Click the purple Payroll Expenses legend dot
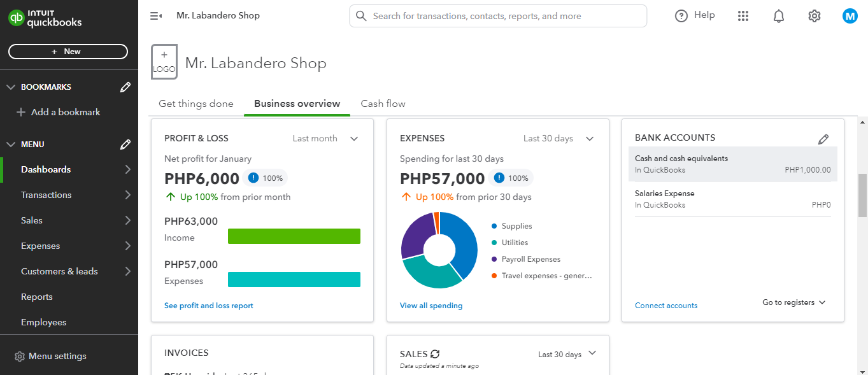Screen dimensions: 868x375 point(494,259)
